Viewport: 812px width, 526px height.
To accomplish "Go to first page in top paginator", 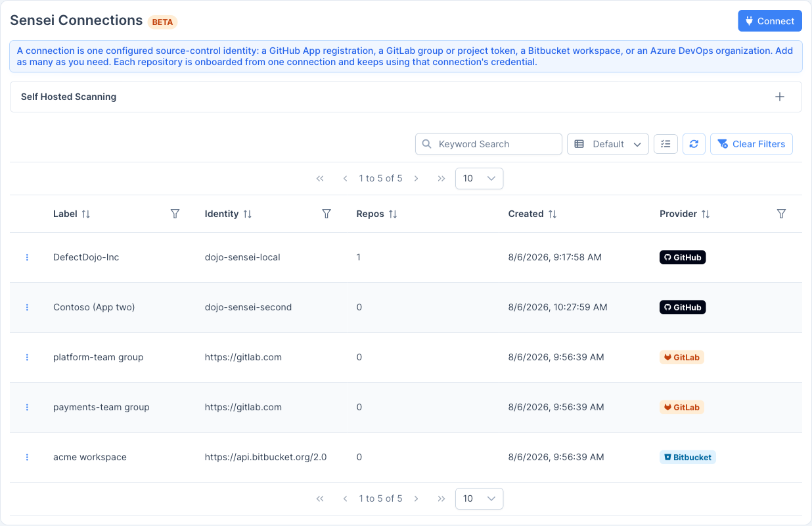I will click(x=320, y=179).
